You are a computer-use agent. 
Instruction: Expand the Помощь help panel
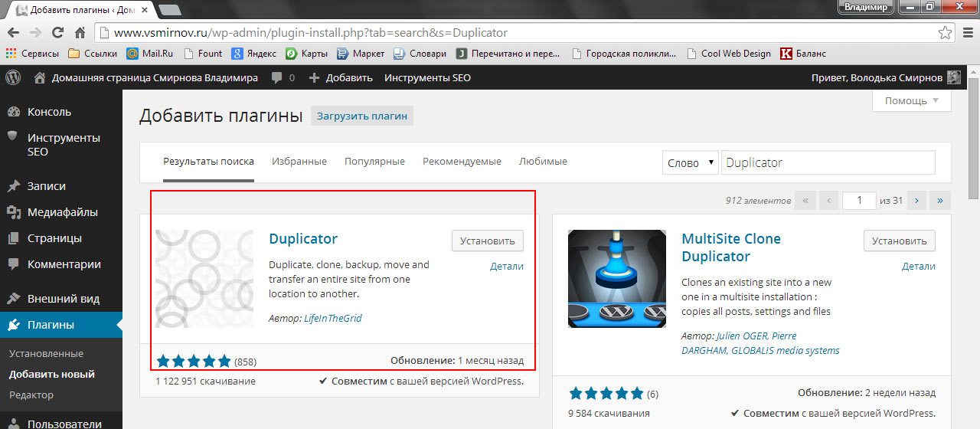tap(912, 101)
